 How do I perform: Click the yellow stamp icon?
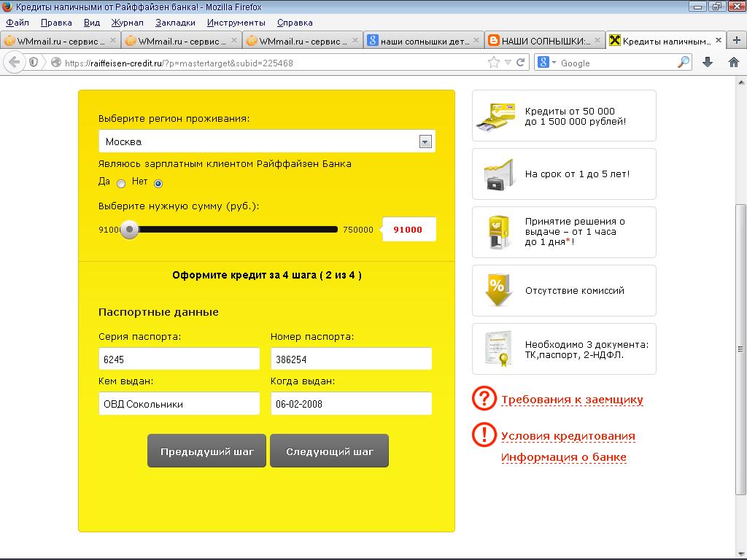[x=499, y=232]
